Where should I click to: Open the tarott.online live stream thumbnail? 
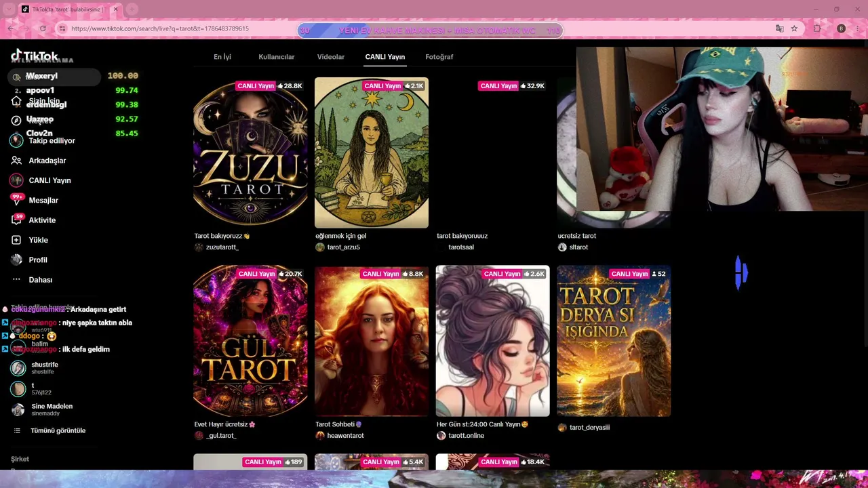[492, 341]
